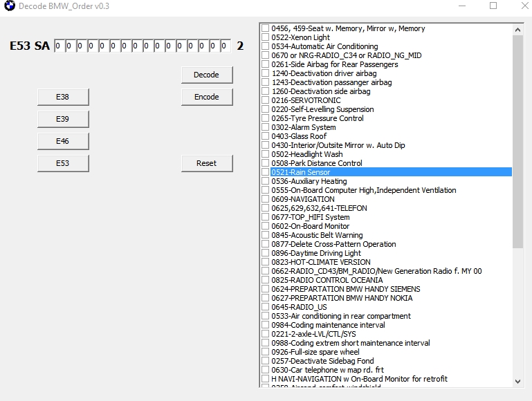Select the E46 model button
This screenshot has width=532, height=401.
coord(63,141)
